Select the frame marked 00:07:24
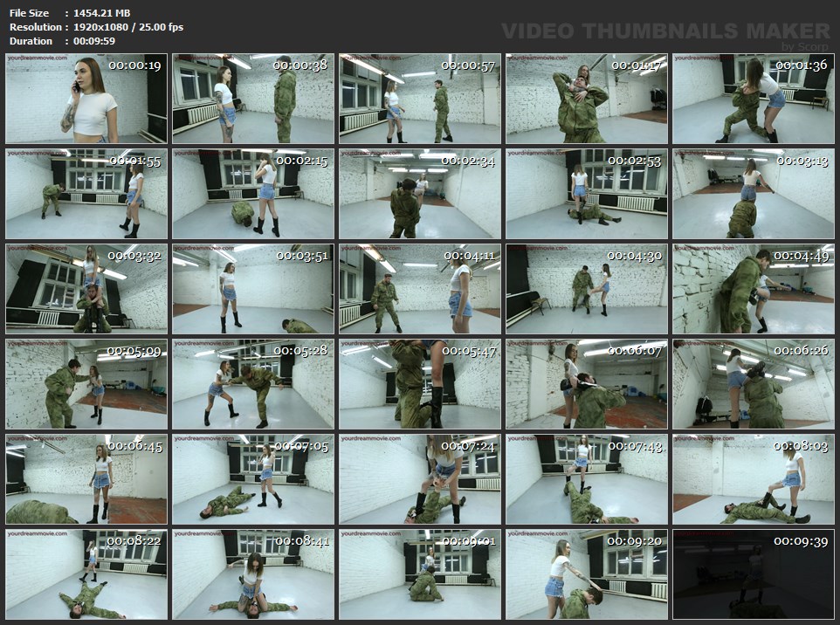840x625 pixels. (x=420, y=479)
